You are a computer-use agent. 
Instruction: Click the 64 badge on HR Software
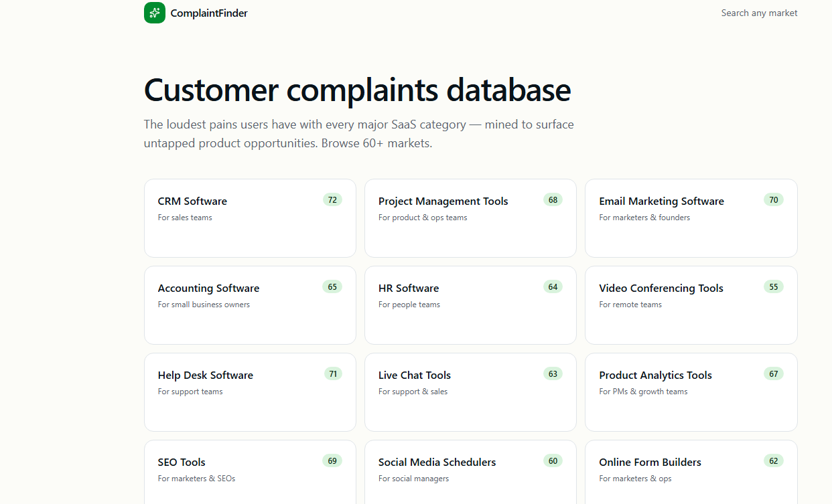(553, 286)
